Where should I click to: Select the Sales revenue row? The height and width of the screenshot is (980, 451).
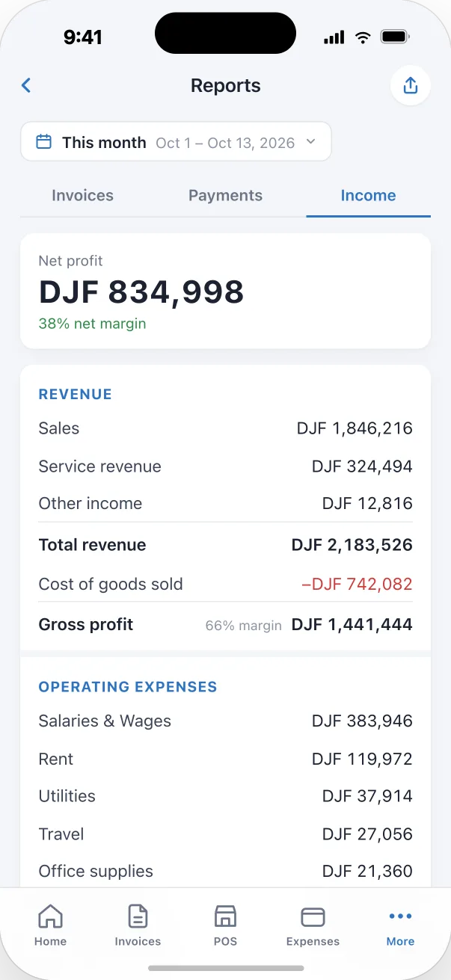coord(225,428)
